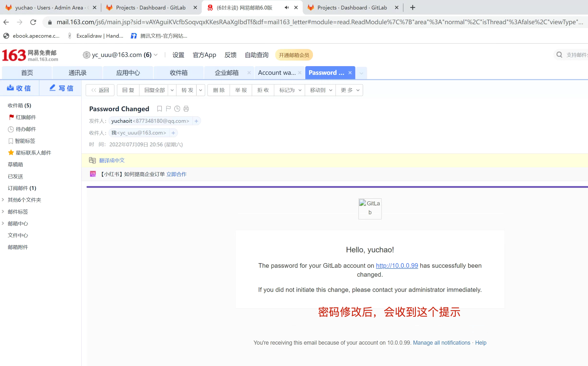
Task: Flag this email with the flag icon
Action: point(168,109)
